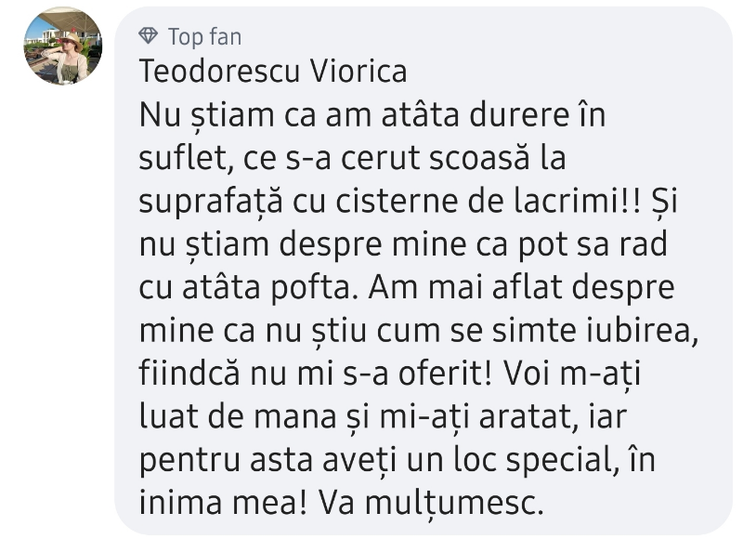The height and width of the screenshot is (539, 756).
Task: Click the Top fan diamond badge icon
Action: click(148, 36)
